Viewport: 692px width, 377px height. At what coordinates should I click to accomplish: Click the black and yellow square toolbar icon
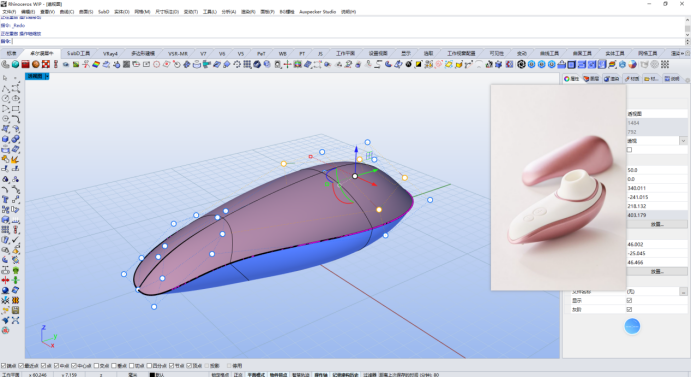[418, 64]
